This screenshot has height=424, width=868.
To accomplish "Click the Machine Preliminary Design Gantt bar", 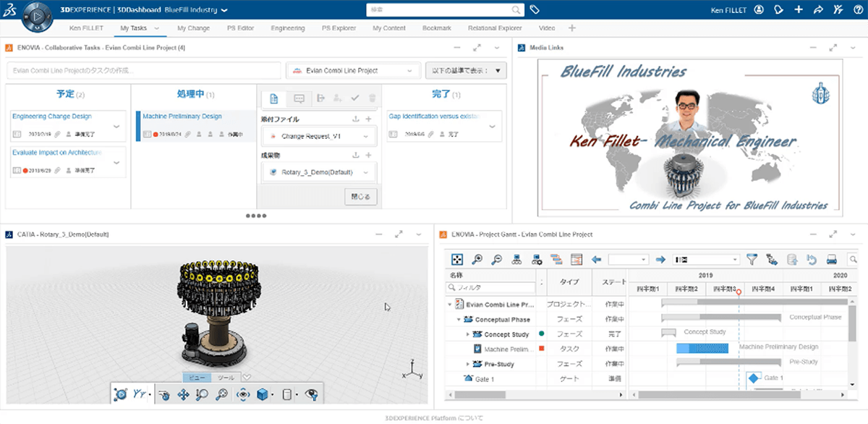I will pos(702,348).
